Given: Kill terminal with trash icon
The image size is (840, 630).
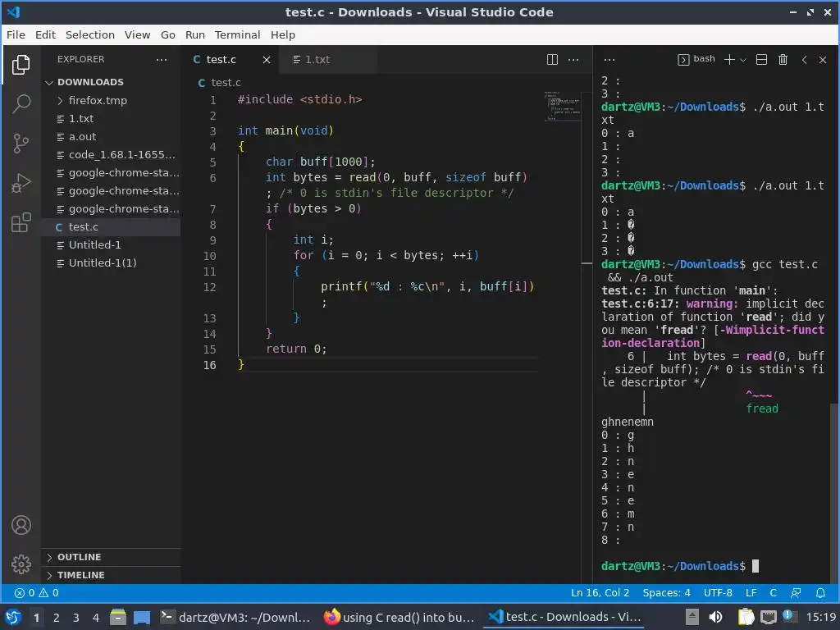Looking at the screenshot, I should click(x=783, y=59).
